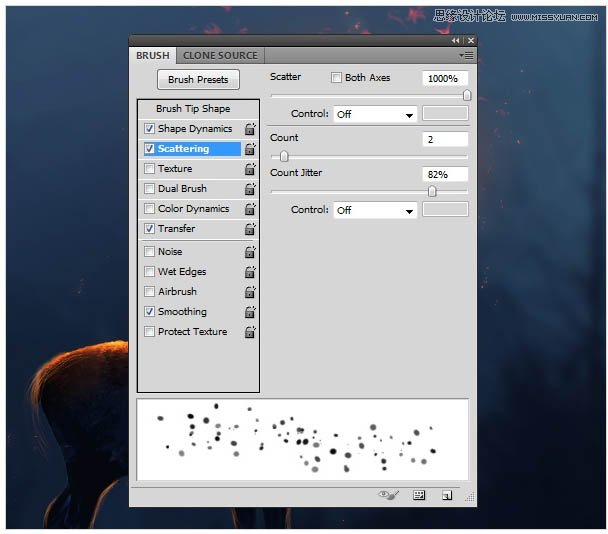Open the Count Jitter Control dropdown

click(375, 210)
